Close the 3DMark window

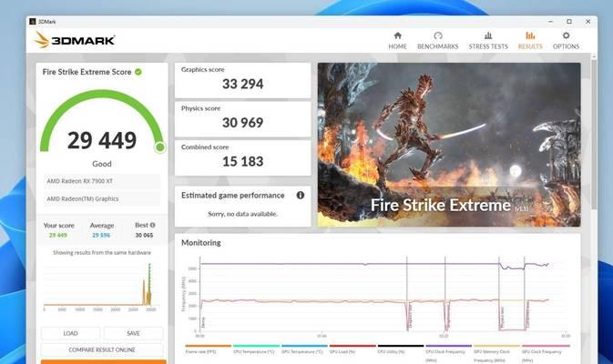point(588,22)
